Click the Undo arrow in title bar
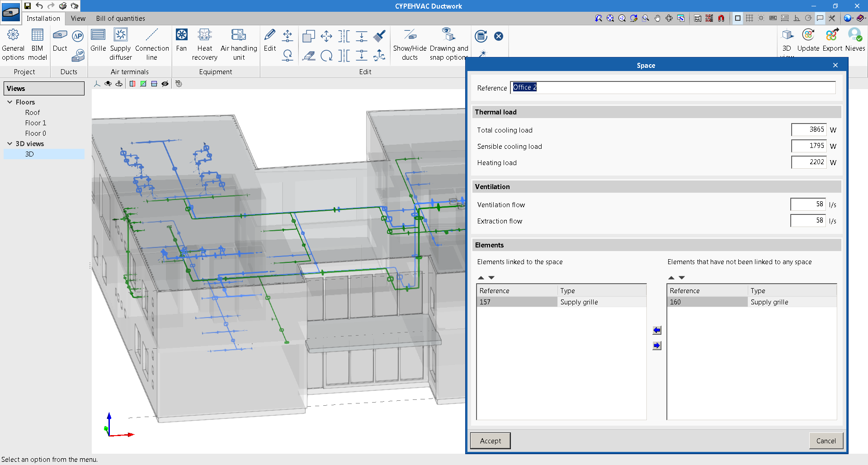Image resolution: width=868 pixels, height=465 pixels. click(39, 6)
